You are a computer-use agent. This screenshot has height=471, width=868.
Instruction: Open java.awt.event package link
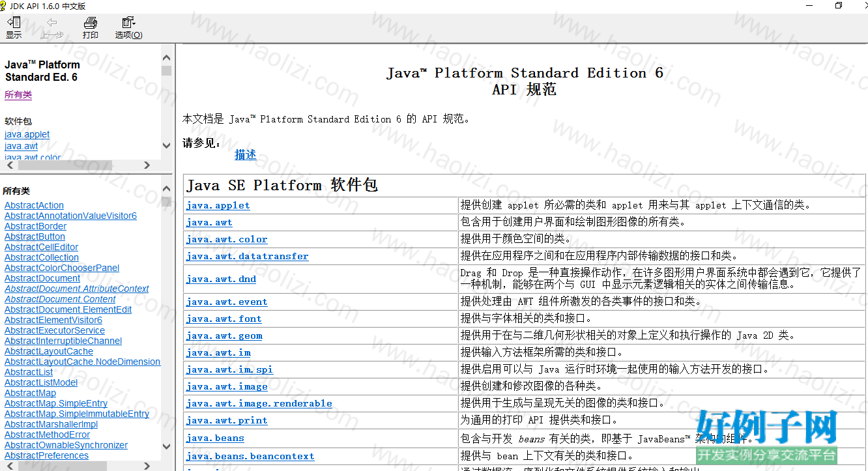click(226, 302)
